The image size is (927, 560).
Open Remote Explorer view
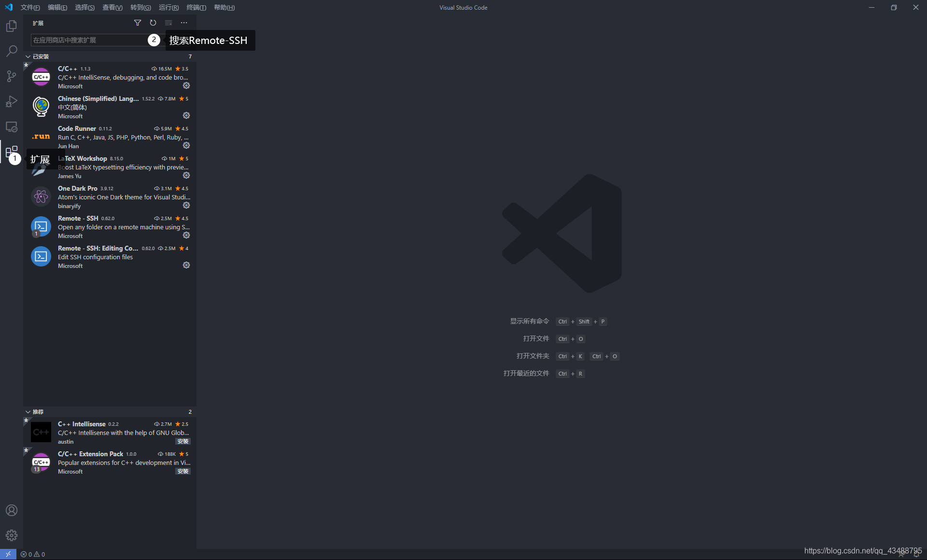pos(12,126)
